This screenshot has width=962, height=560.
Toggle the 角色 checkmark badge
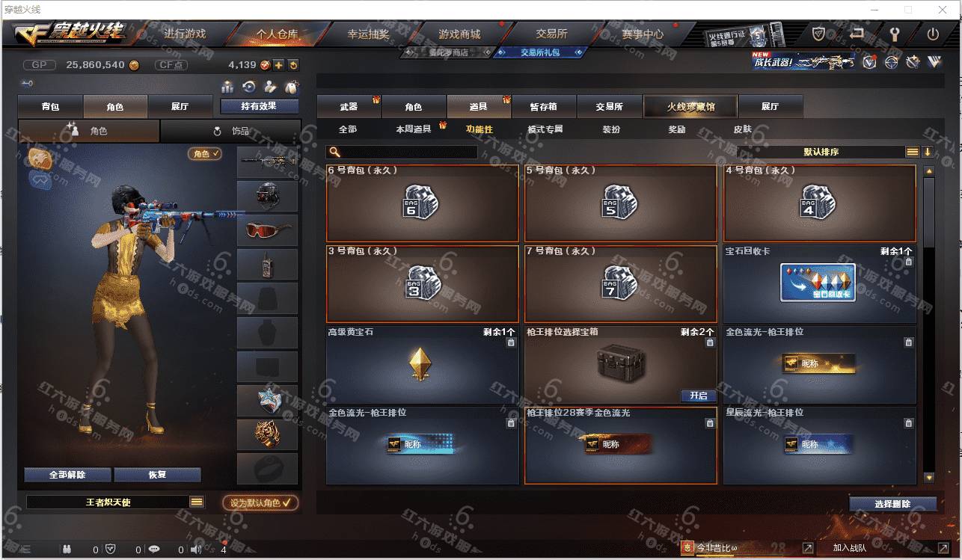[205, 153]
